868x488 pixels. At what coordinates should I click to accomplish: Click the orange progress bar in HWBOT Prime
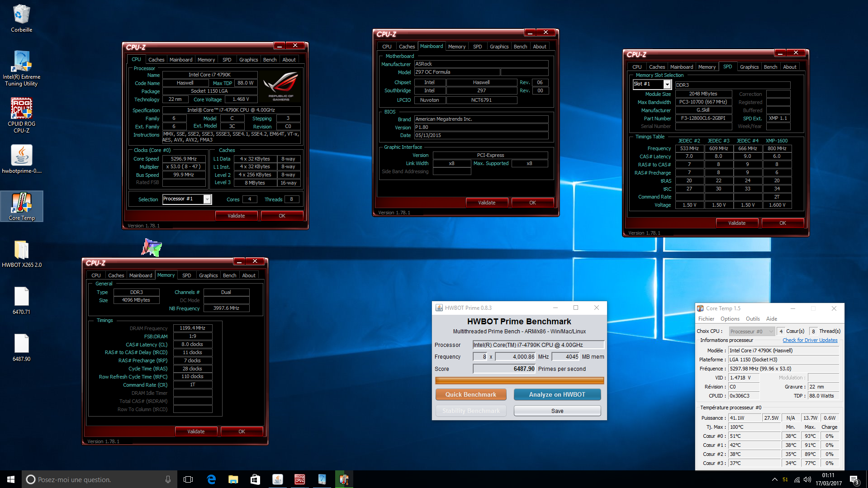coord(519,380)
